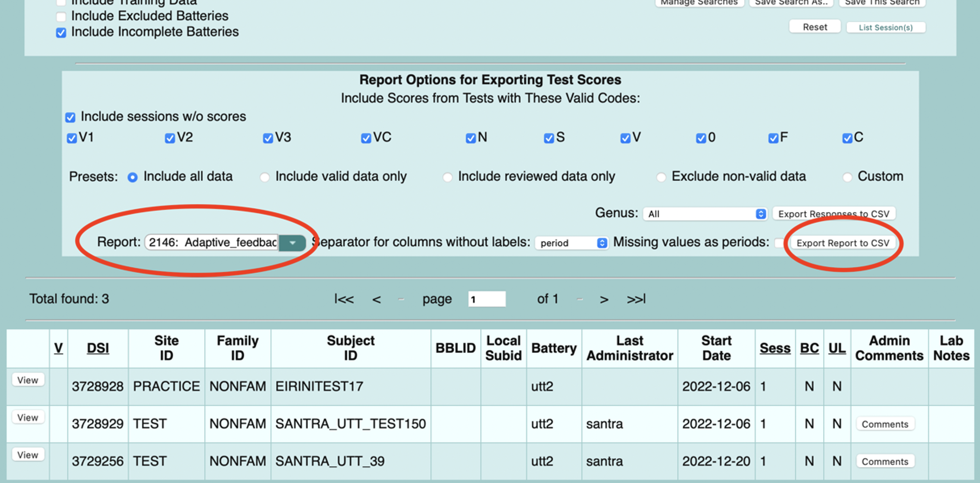This screenshot has width=980, height=483.
Task: Sort table by V column header
Action: coord(58,348)
